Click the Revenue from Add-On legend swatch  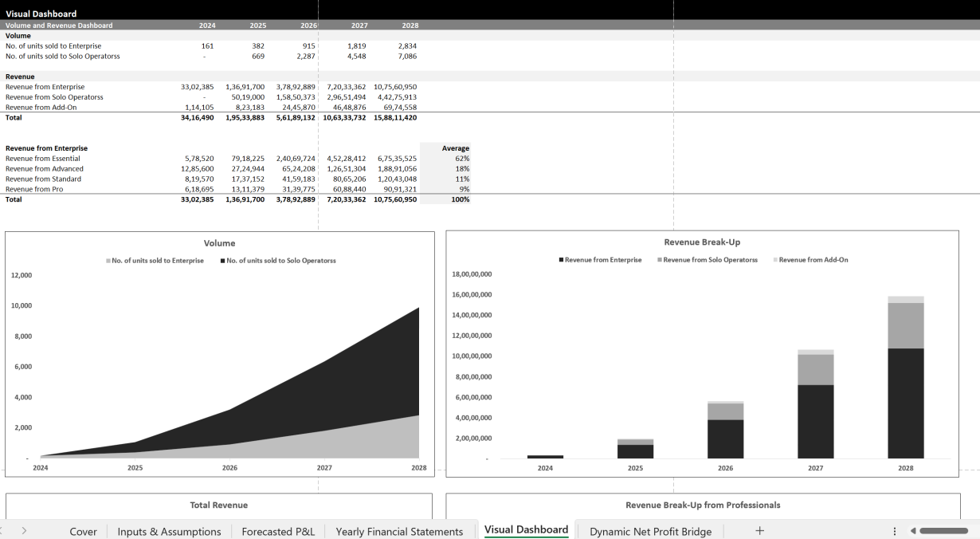point(775,260)
